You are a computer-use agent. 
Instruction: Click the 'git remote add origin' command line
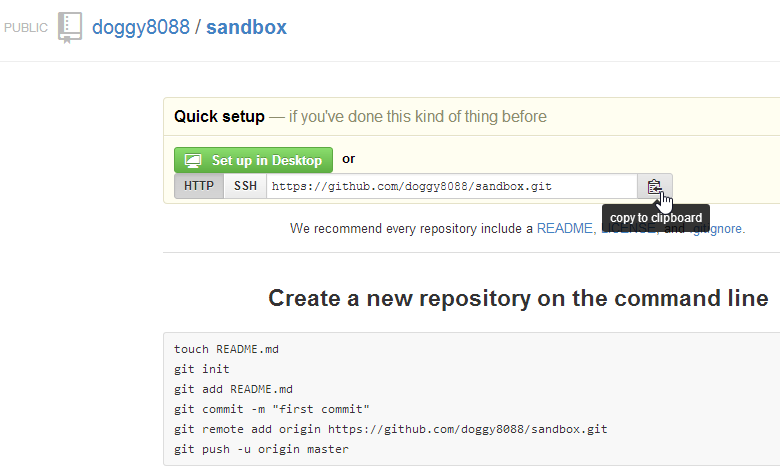391,429
